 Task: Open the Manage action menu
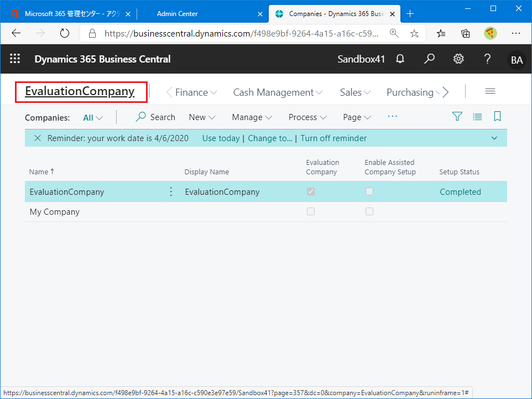pyautogui.click(x=252, y=117)
